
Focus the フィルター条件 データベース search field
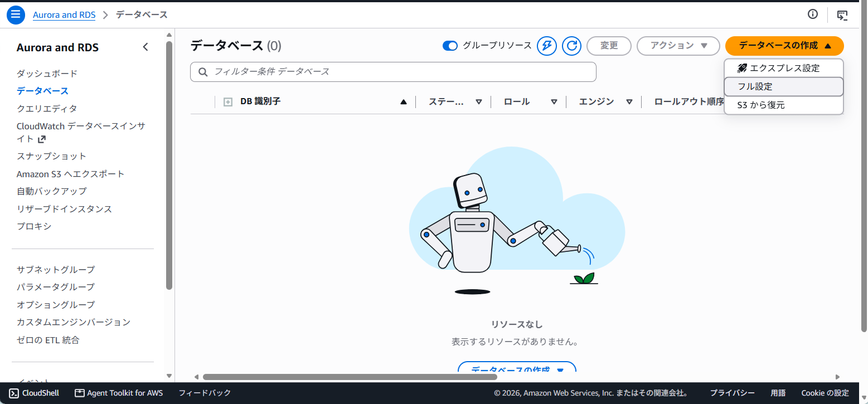coord(393,72)
